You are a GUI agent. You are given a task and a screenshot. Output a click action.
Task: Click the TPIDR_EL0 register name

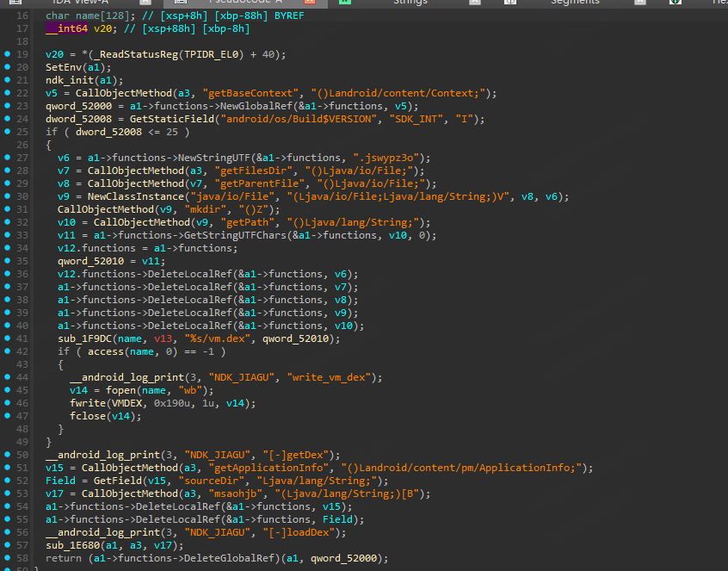pyautogui.click(x=211, y=54)
